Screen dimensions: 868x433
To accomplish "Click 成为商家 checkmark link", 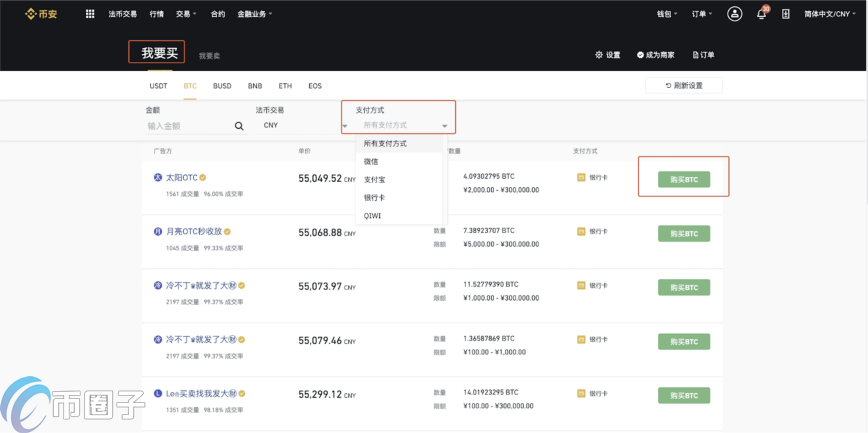I will point(655,55).
